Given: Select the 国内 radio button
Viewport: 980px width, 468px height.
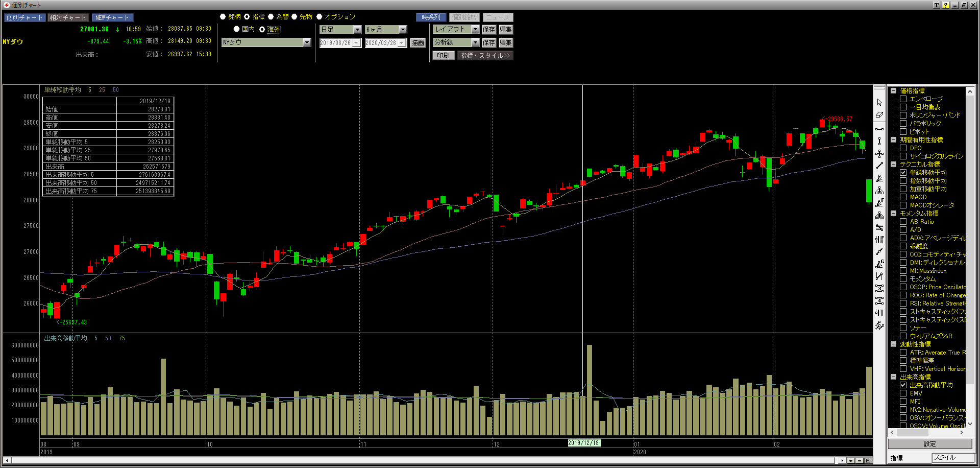Looking at the screenshot, I should click(x=237, y=29).
